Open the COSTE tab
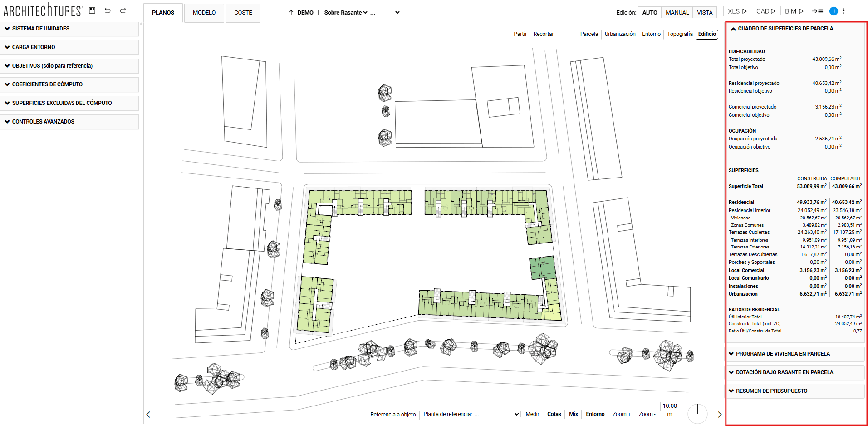This screenshot has height=426, width=868. click(243, 13)
